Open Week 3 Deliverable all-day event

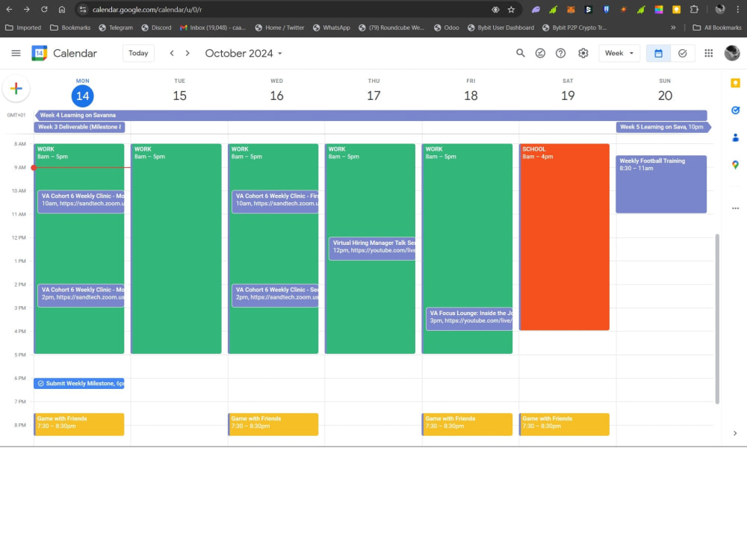point(79,127)
